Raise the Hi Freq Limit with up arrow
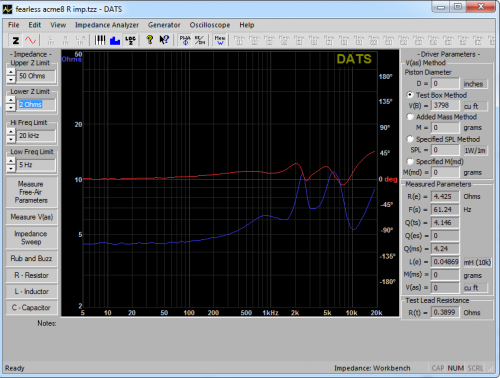The width and height of the screenshot is (500, 378). coord(11,132)
